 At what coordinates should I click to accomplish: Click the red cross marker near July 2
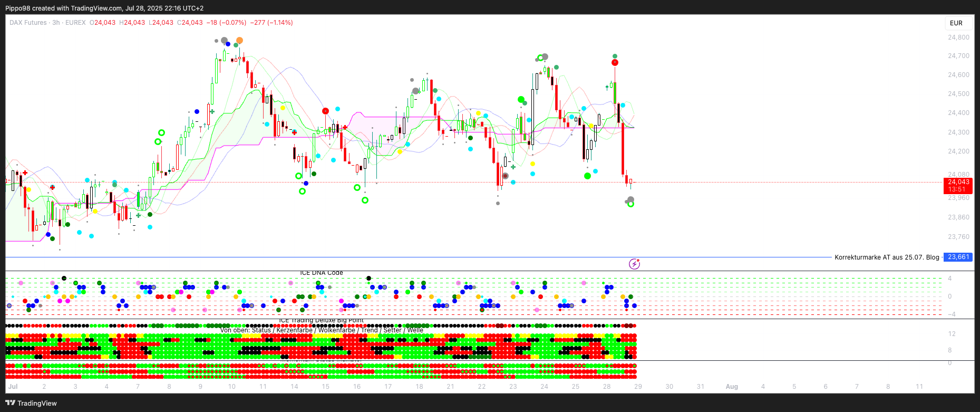click(52, 187)
